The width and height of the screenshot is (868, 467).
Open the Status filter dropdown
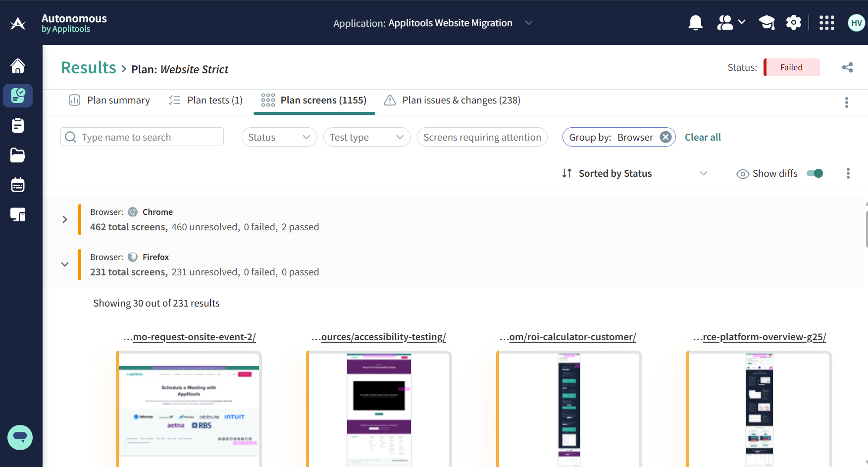click(279, 137)
